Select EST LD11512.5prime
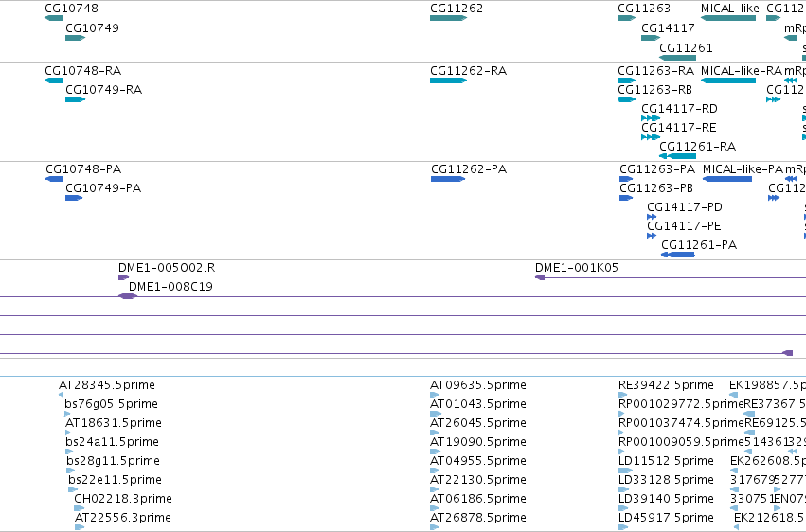The height and width of the screenshot is (532, 806). 626,470
